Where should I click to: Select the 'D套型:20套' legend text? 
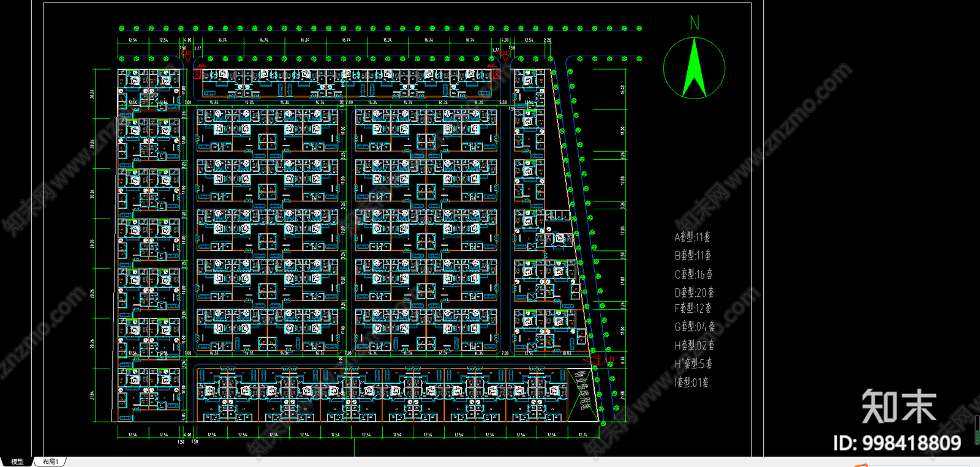point(694,293)
